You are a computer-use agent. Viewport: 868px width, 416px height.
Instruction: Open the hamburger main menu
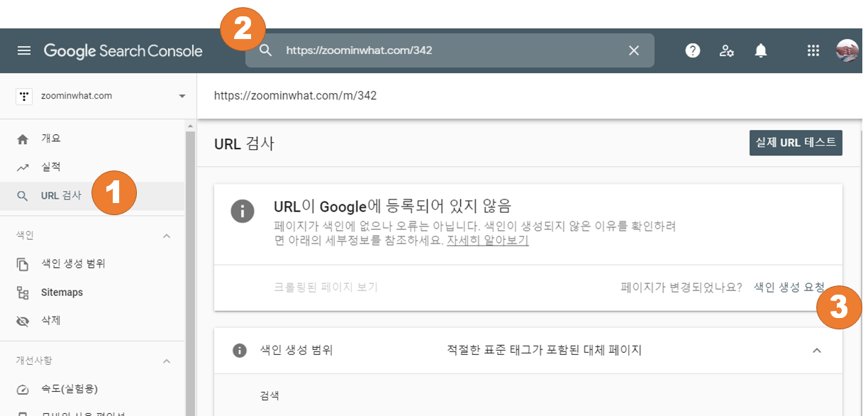(24, 50)
